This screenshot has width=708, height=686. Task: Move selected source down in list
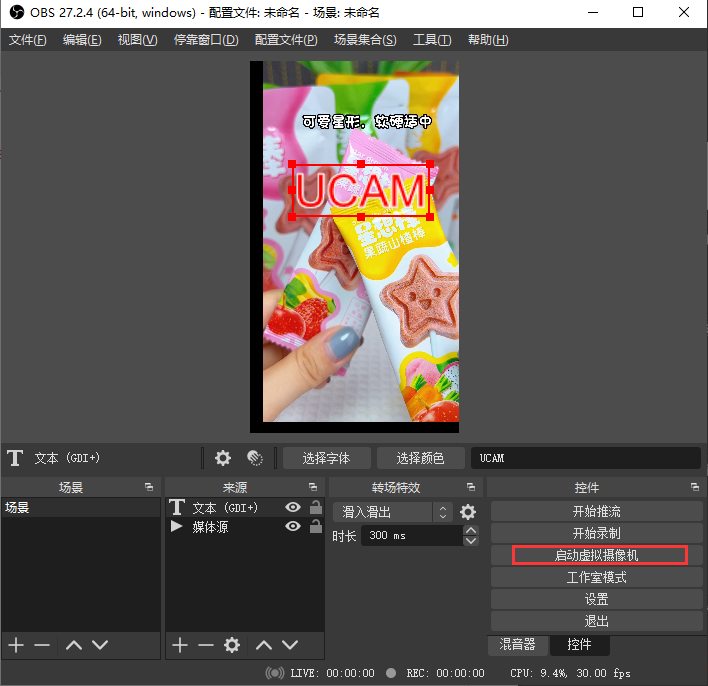pos(290,645)
